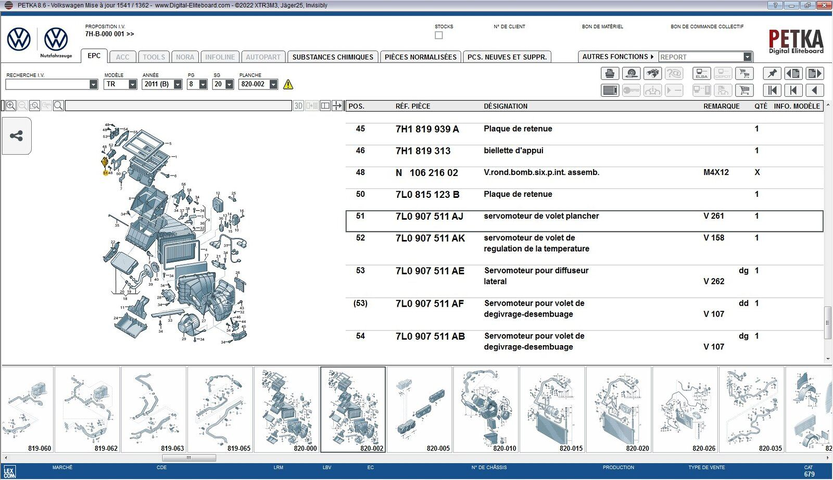
Task: Open the SG dropdown showing 20
Action: tap(230, 84)
